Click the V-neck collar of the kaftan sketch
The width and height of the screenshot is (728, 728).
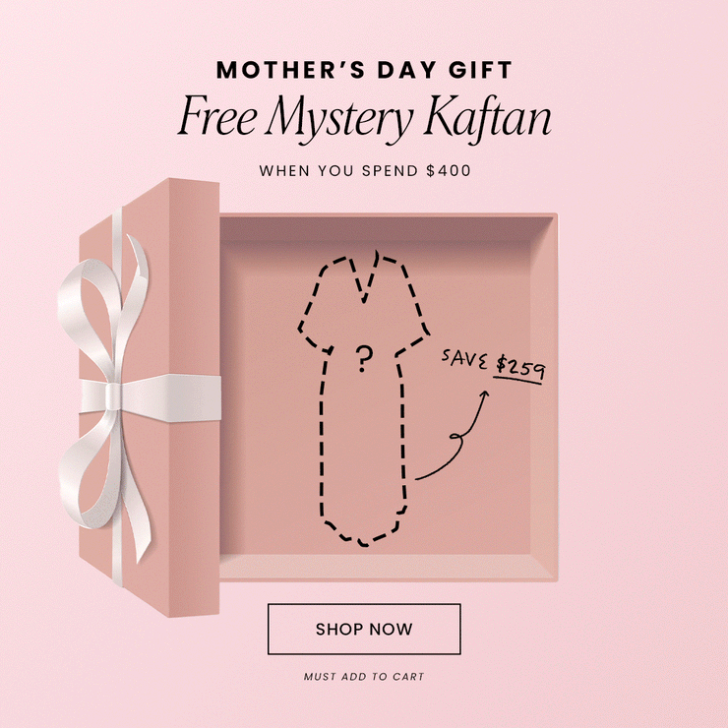(x=366, y=277)
